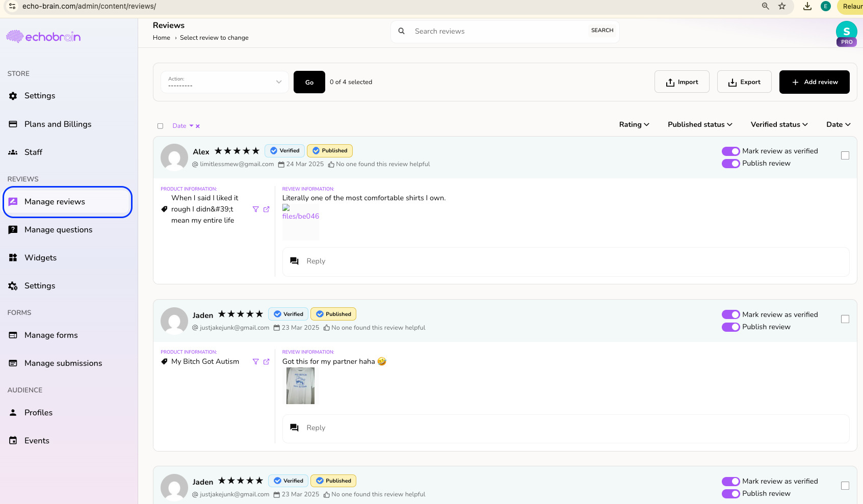
Task: Click the Profiles person icon
Action: pyautogui.click(x=13, y=413)
